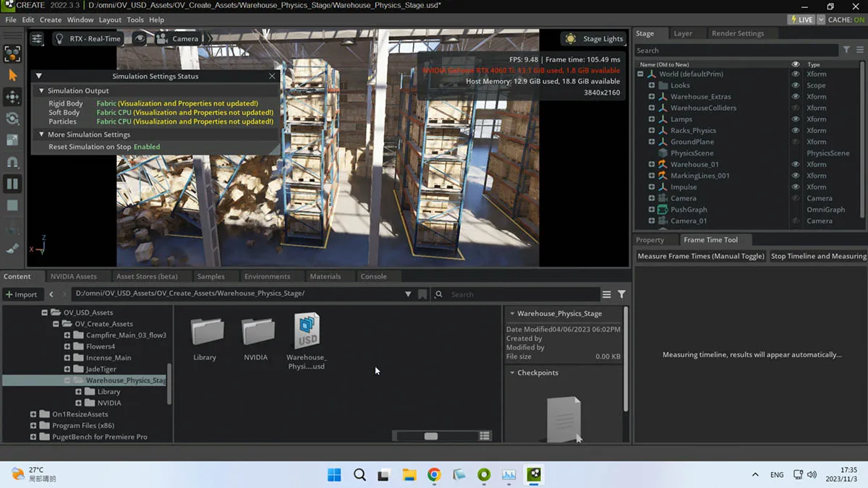
Task: Stop the simulation with the stop button
Action: [x=12, y=206]
